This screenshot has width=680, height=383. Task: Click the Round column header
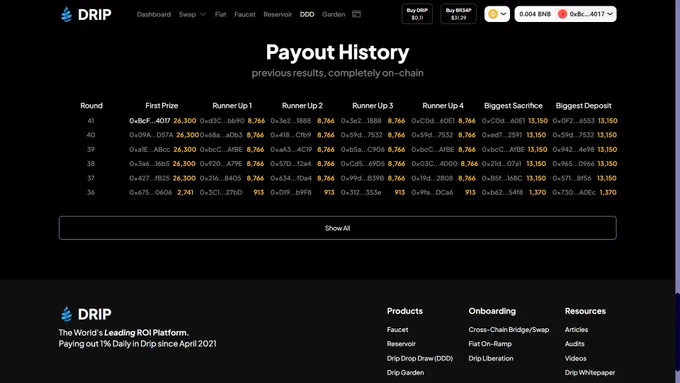[91, 105]
